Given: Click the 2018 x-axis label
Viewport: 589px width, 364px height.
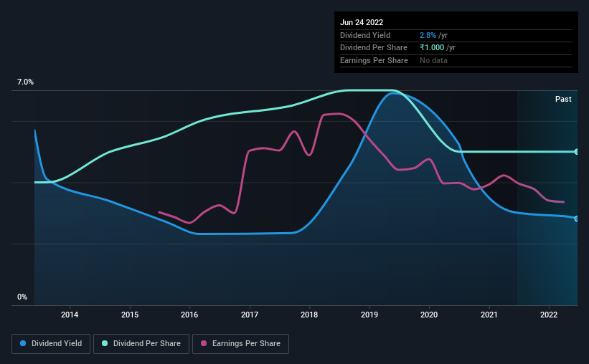Looking at the screenshot, I should (309, 315).
